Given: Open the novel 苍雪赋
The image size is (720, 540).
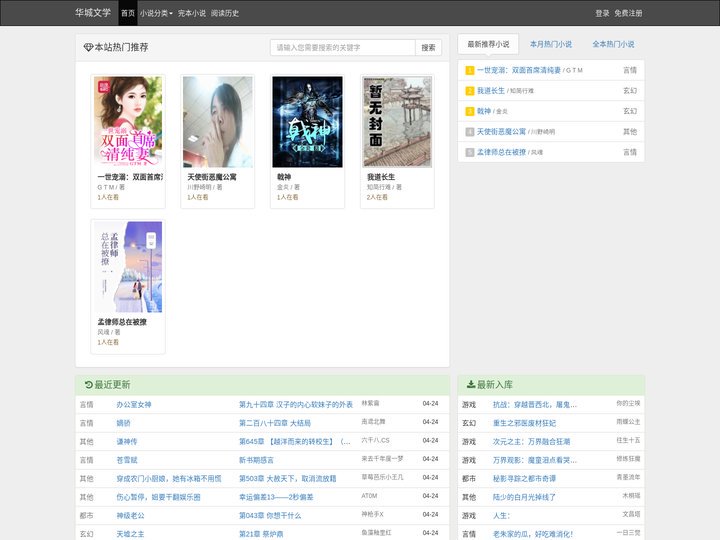Looking at the screenshot, I should tap(127, 460).
